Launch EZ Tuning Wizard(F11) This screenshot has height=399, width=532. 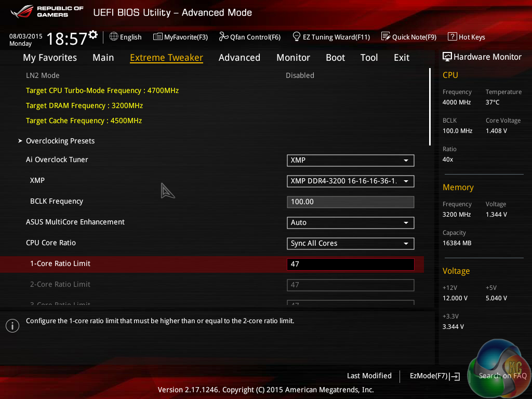pos(331,37)
